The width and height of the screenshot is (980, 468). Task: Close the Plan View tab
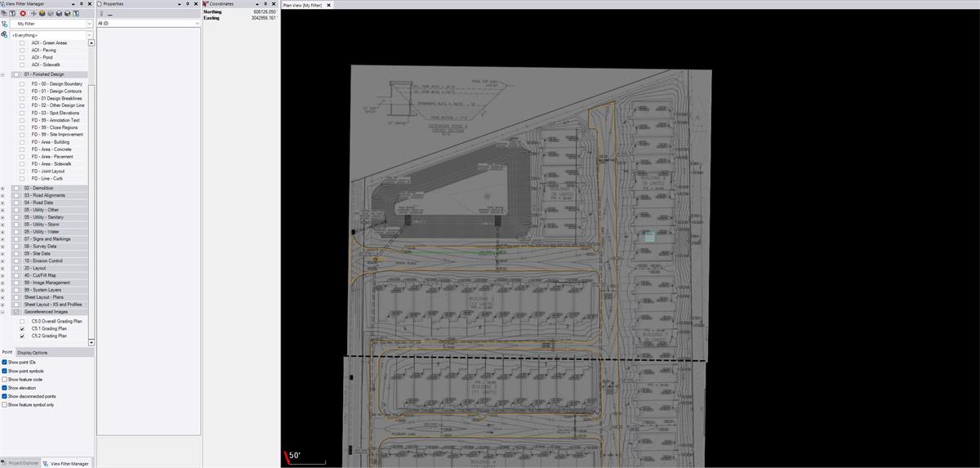328,5
